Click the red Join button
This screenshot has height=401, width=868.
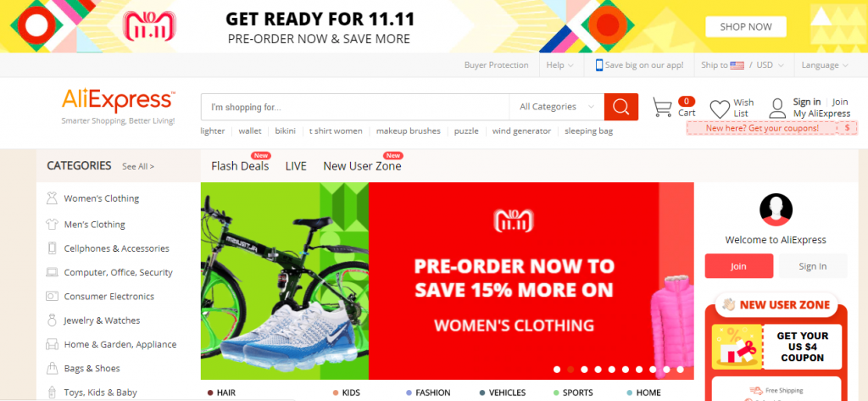click(x=738, y=266)
